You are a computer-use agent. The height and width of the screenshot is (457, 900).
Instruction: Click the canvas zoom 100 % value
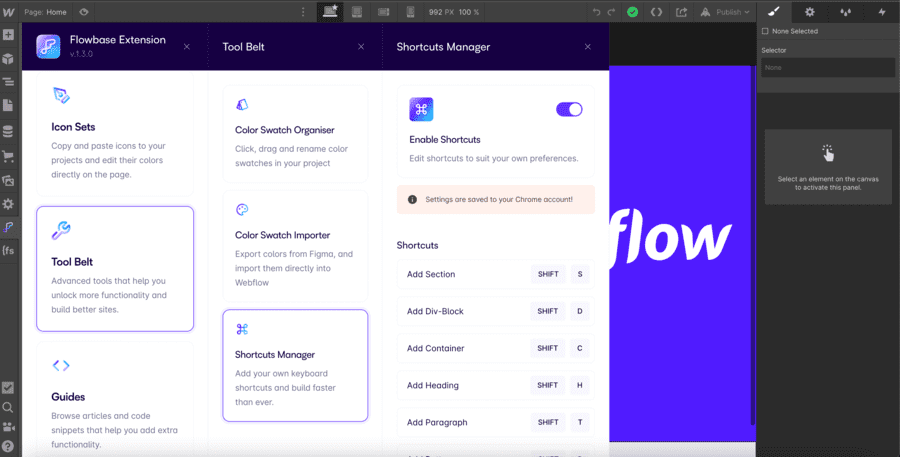[469, 11]
